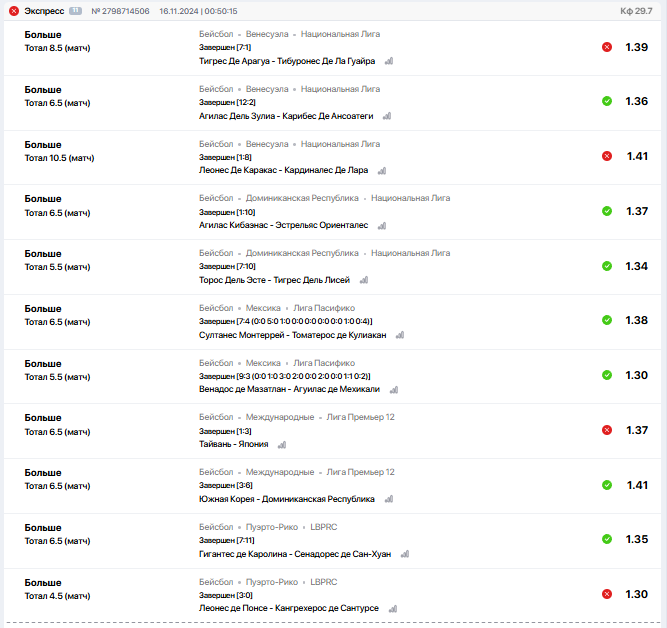Open statistics icon next to Тайвань - Япония
The width and height of the screenshot is (667, 628).
click(282, 445)
